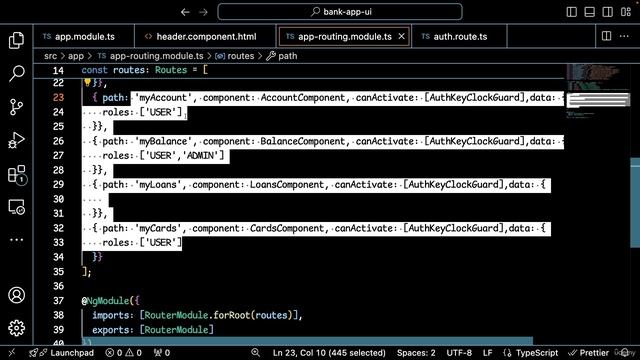Viewport: 640px width, 360px height.
Task: Change indentation via Spaces: 2
Action: [416, 353]
